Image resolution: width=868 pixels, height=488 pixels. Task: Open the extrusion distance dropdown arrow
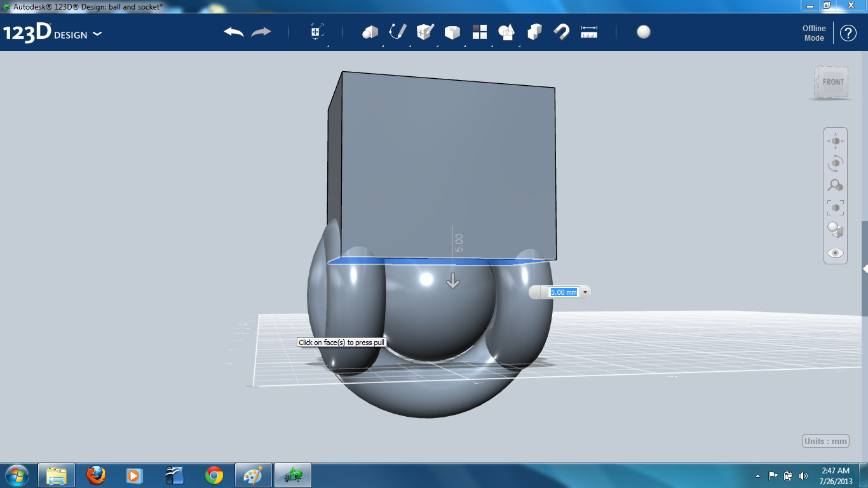[585, 292]
